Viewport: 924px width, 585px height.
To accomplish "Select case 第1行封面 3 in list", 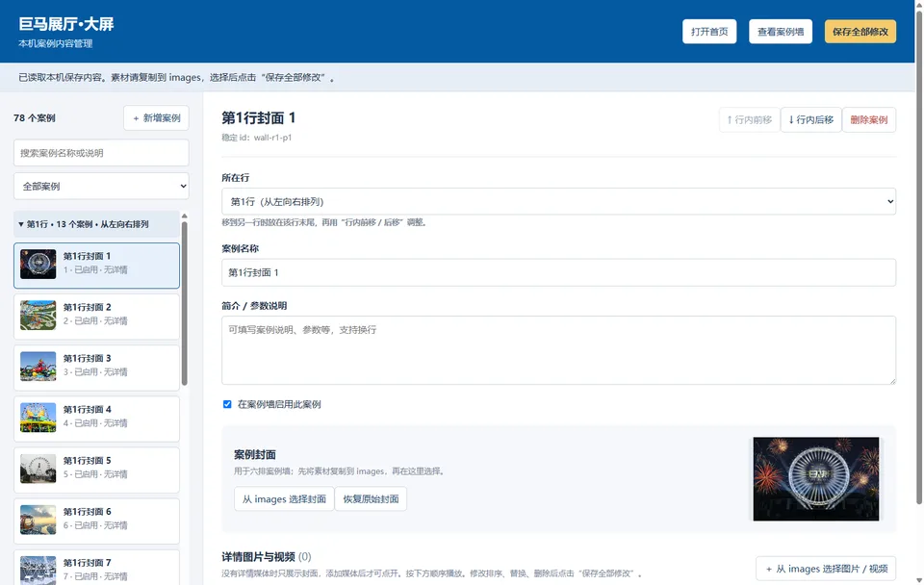I will [x=96, y=368].
